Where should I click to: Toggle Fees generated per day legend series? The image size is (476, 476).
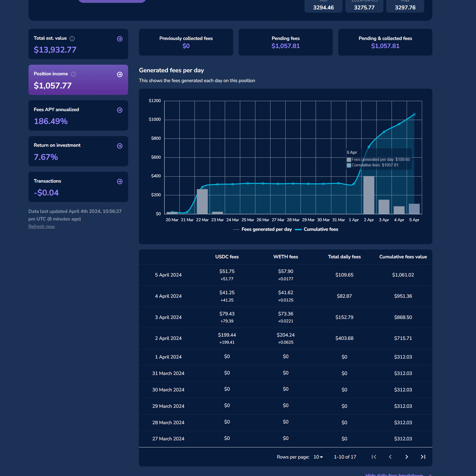[x=263, y=229]
